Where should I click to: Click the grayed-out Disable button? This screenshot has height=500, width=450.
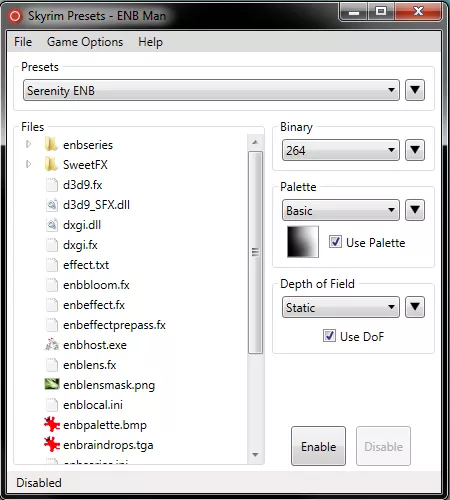[x=383, y=446]
